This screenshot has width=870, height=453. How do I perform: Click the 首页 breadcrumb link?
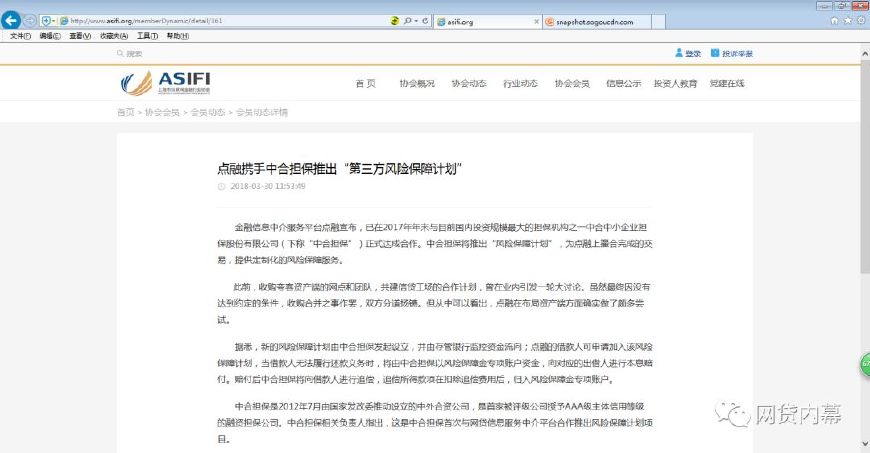click(x=125, y=112)
